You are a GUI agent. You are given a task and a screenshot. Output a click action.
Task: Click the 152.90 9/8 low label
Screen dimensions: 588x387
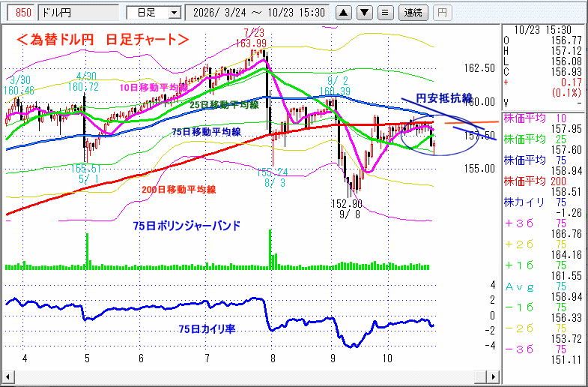coord(347,209)
